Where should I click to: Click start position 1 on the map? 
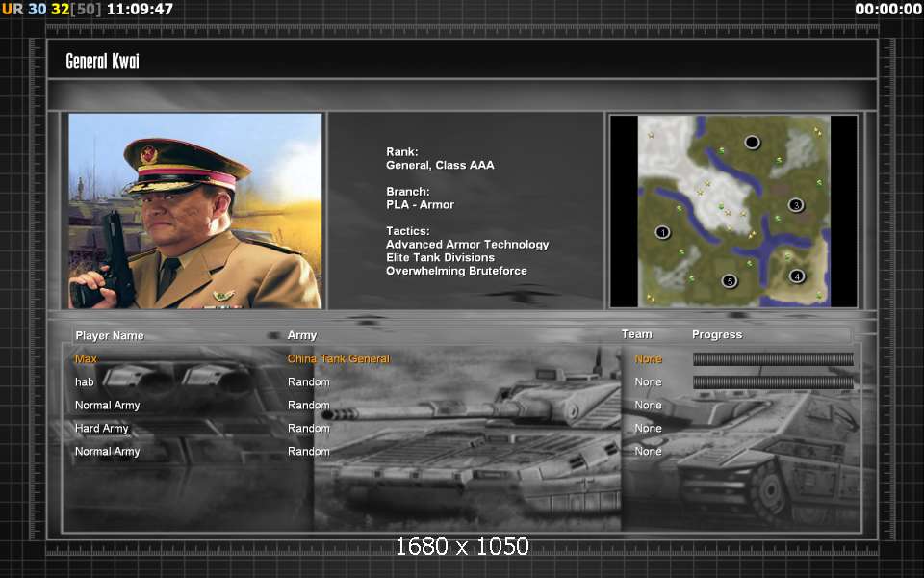pyautogui.click(x=662, y=232)
